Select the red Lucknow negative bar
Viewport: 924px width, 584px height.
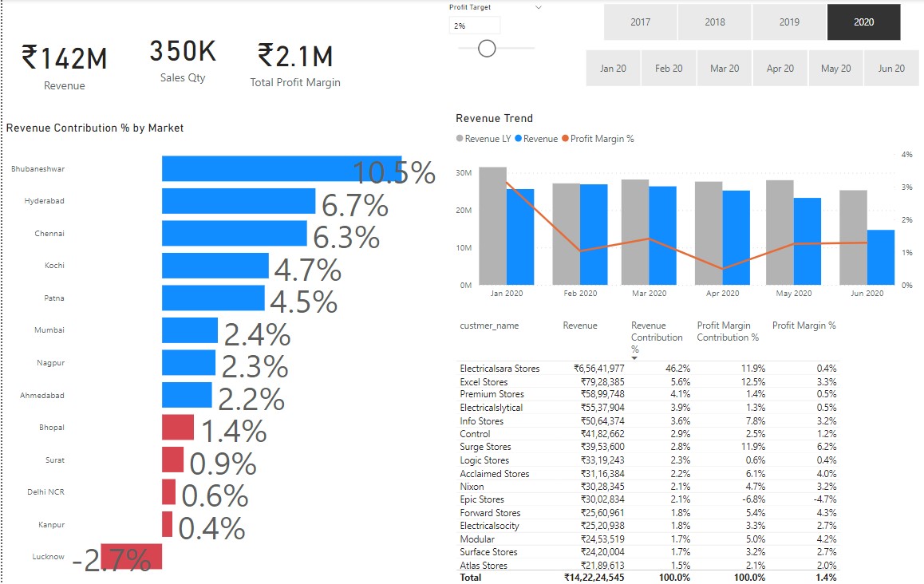pyautogui.click(x=132, y=556)
